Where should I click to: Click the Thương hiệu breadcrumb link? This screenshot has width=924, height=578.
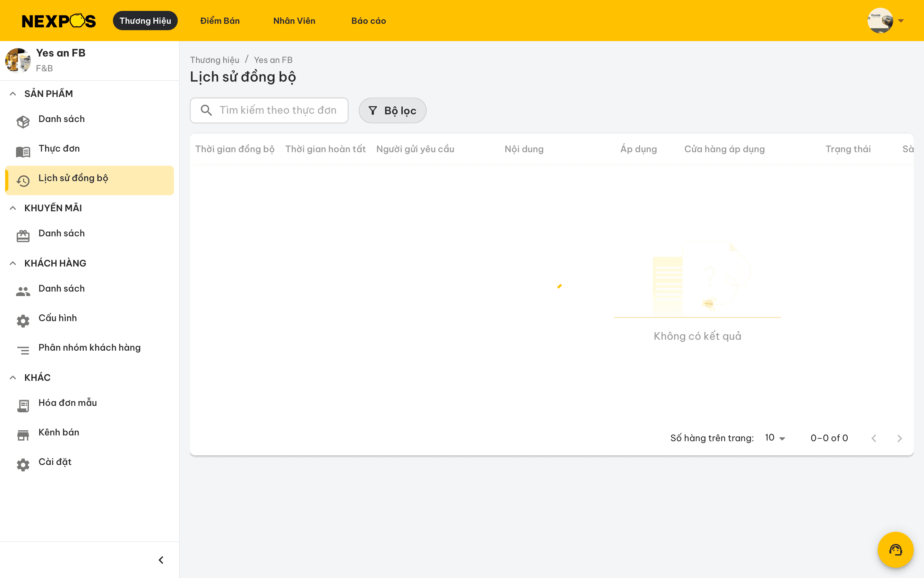click(x=215, y=60)
